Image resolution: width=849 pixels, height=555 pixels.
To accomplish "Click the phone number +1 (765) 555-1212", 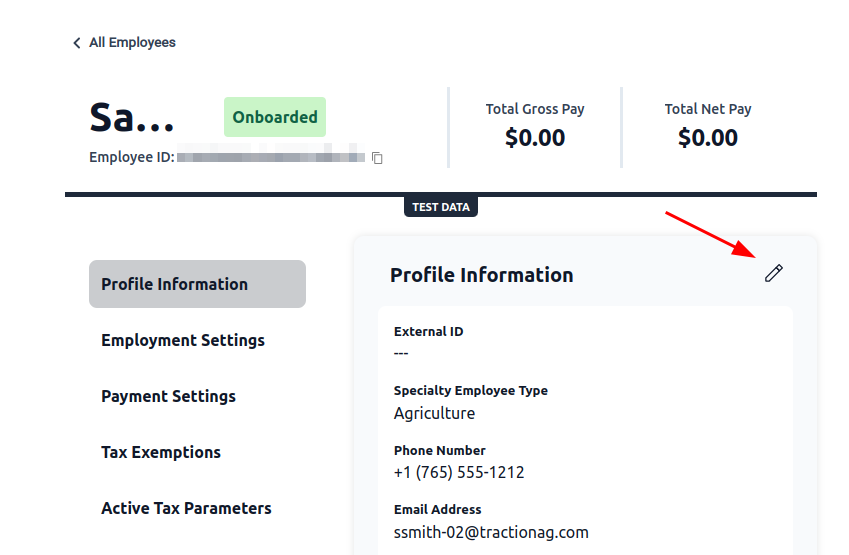I will tap(459, 472).
